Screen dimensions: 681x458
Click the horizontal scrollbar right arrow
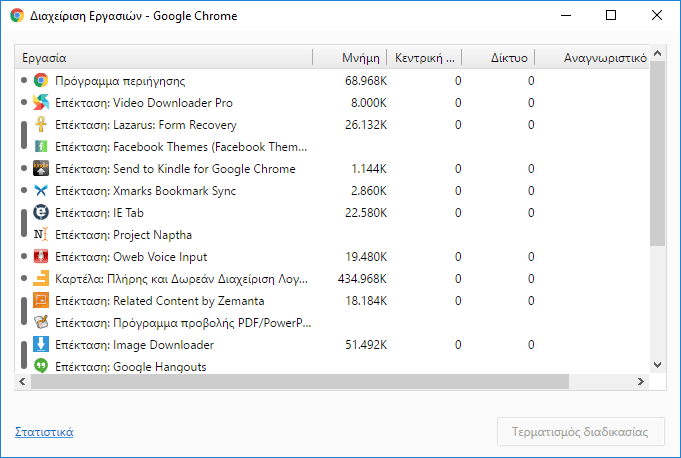coord(641,382)
